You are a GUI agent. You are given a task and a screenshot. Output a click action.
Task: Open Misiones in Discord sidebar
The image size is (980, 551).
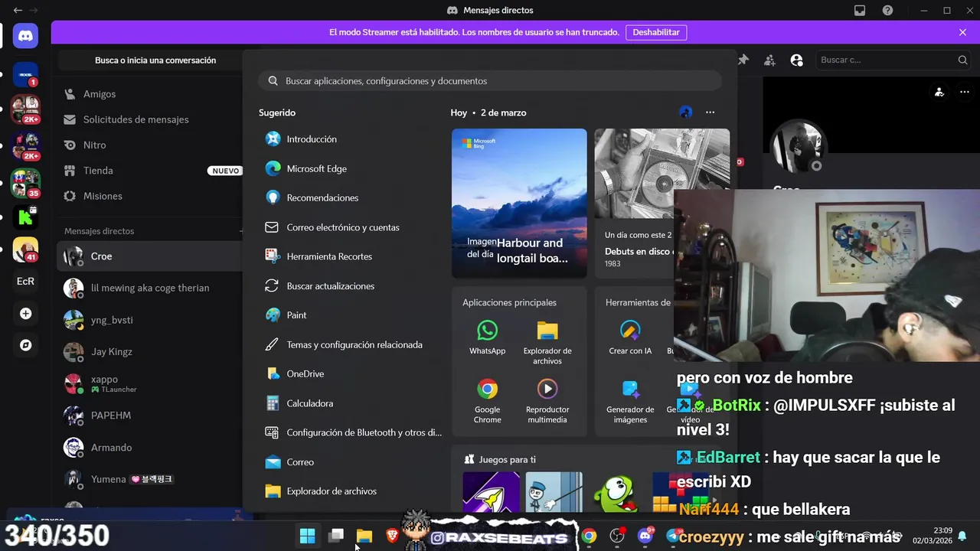[x=149, y=196]
